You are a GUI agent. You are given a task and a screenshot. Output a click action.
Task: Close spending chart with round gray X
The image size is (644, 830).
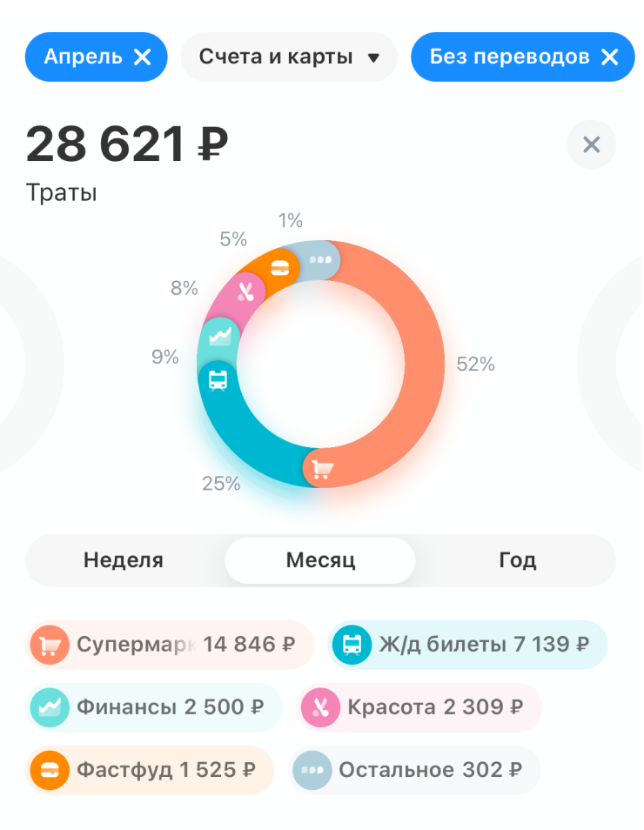click(591, 144)
